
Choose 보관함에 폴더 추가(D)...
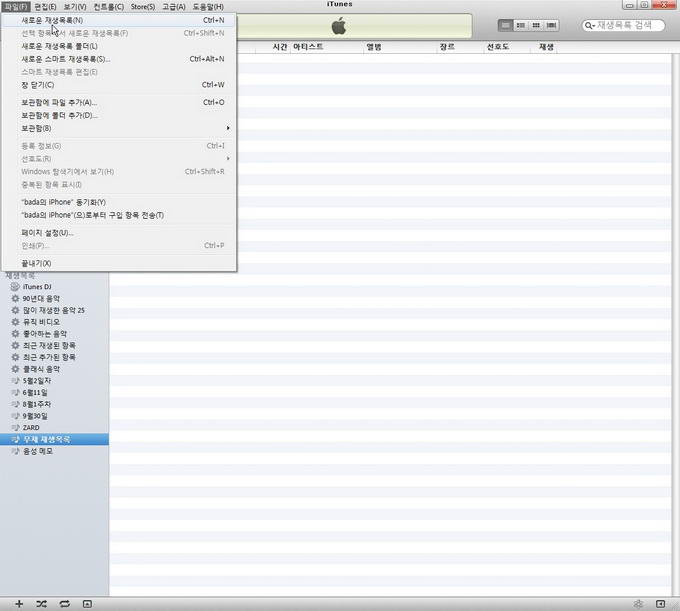[x=119, y=115]
